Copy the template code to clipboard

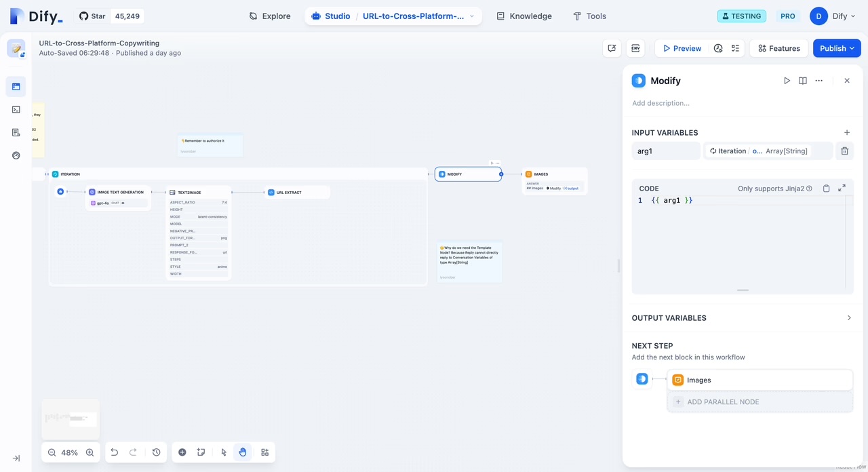[826, 189]
